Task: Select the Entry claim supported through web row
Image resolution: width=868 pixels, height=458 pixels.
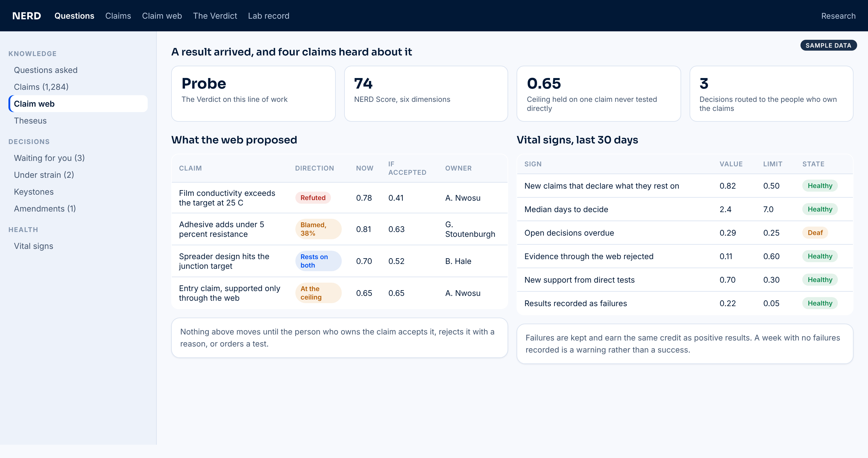Action: [340, 293]
